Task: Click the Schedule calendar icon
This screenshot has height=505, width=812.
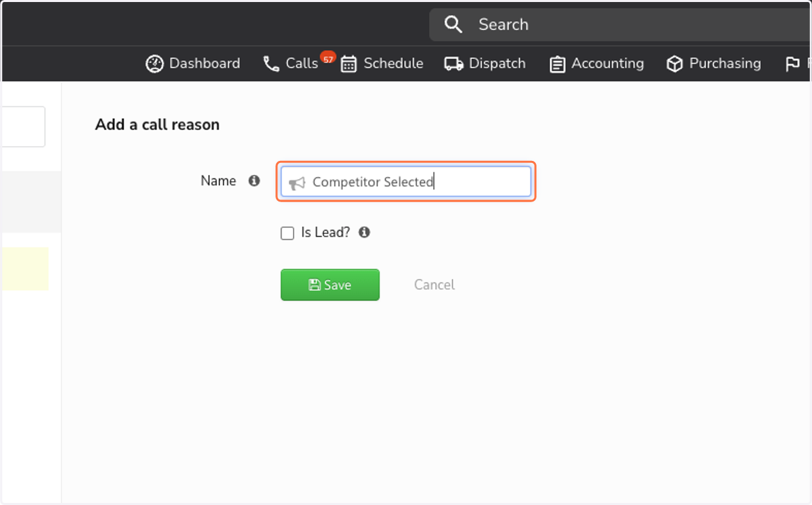Action: tap(348, 64)
